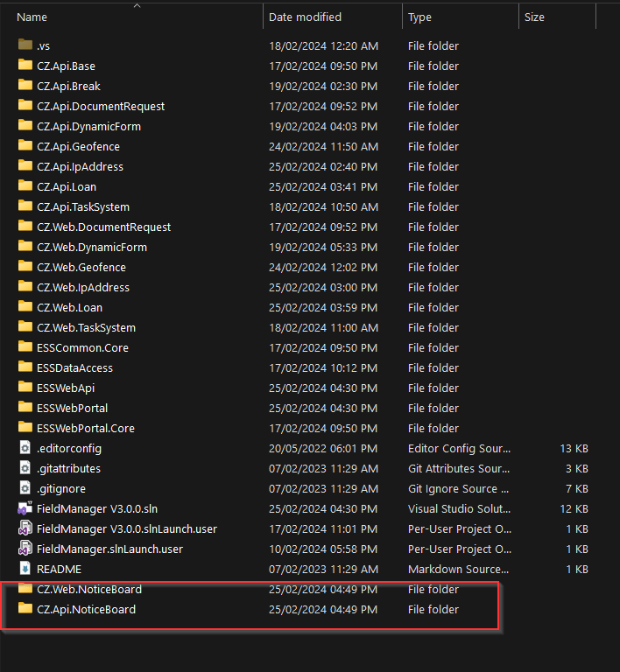
Task: Select the CZ.Web.TaskSystem folder icon
Action: click(x=25, y=326)
